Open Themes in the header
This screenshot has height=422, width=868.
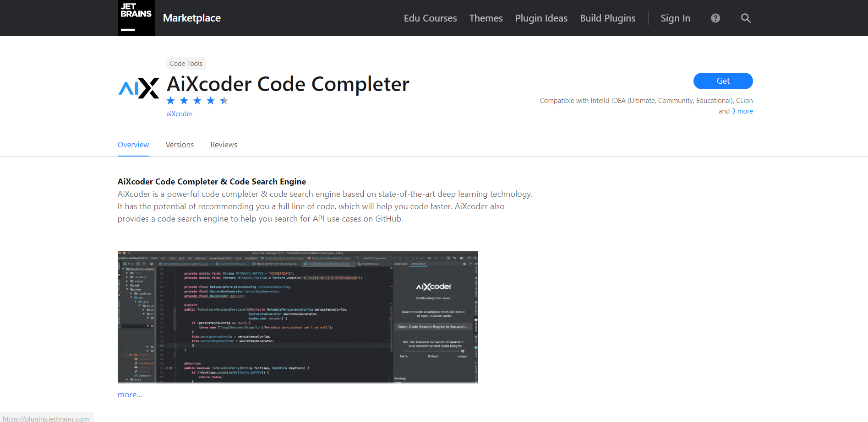[486, 18]
